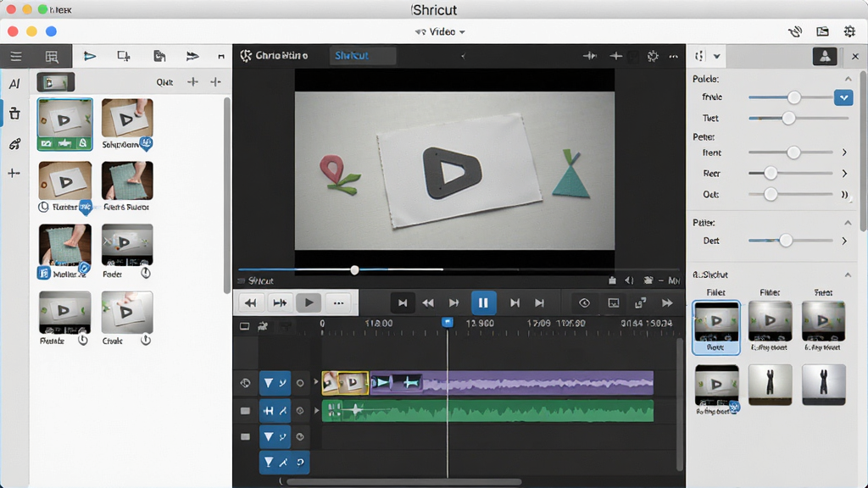Click the plus button right of Qlik
The width and height of the screenshot is (868, 488).
[192, 82]
